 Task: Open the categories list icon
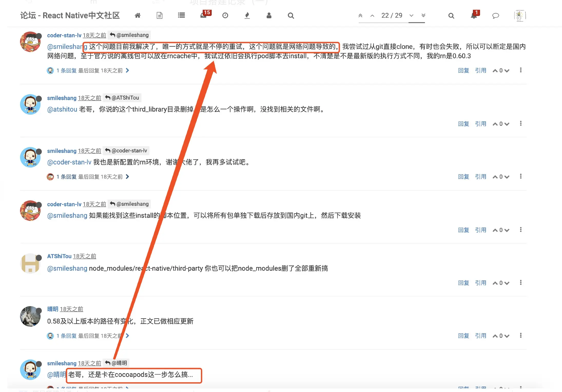[x=181, y=16]
